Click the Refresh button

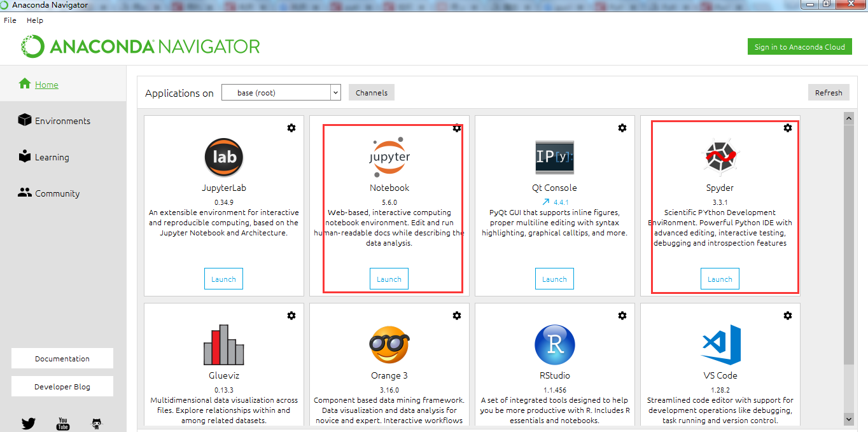pyautogui.click(x=829, y=92)
